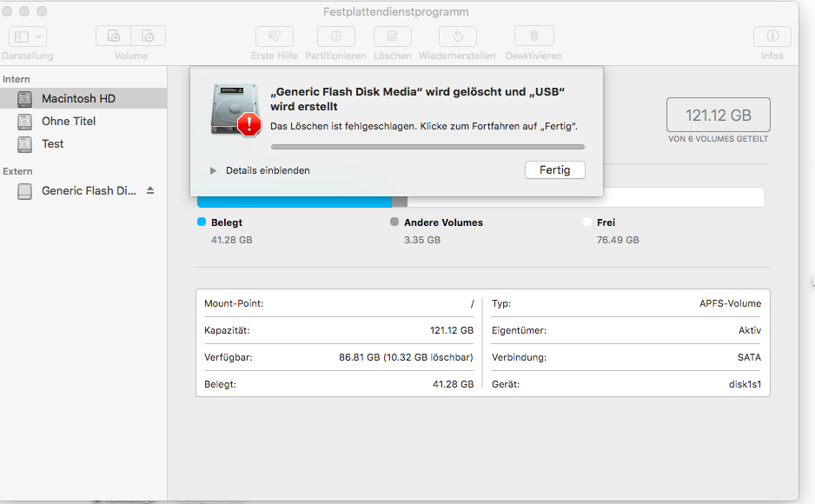Select the Ohne Titel volume
815x504 pixels.
[83, 121]
